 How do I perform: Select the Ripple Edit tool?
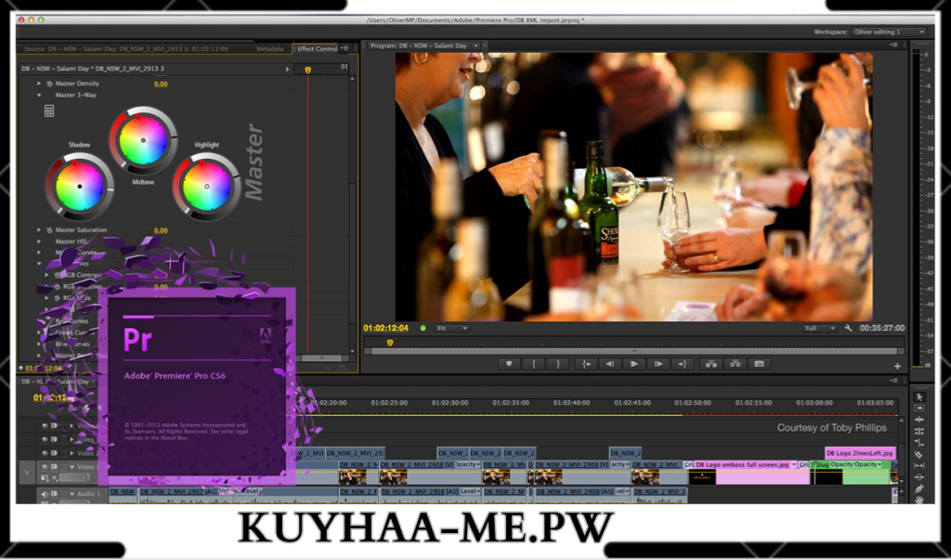tap(918, 420)
